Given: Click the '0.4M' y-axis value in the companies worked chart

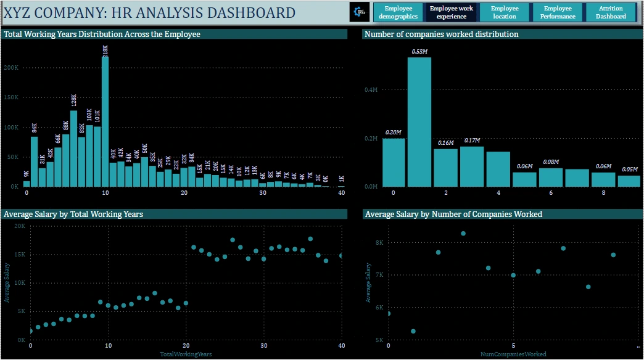Looking at the screenshot, I should tap(371, 90).
